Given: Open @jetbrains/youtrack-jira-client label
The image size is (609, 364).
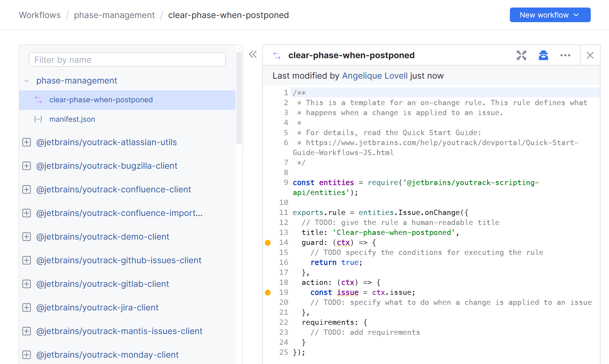Looking at the screenshot, I should pos(97,307).
